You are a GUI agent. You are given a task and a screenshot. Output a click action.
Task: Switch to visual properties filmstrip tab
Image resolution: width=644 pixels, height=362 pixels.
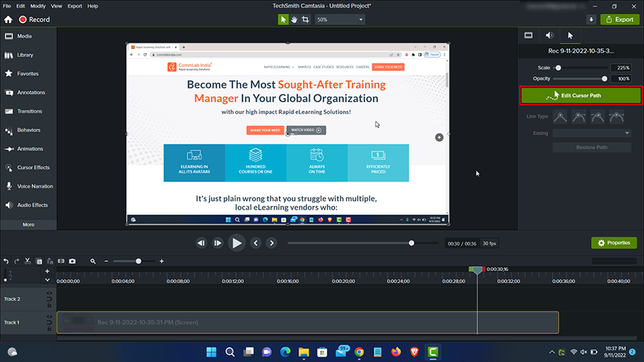click(x=529, y=36)
